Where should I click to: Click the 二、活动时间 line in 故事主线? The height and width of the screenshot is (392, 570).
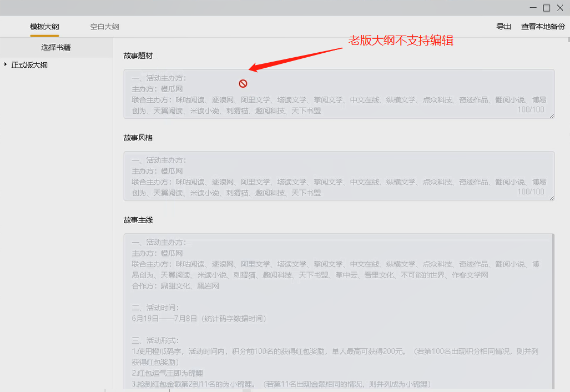click(x=155, y=308)
